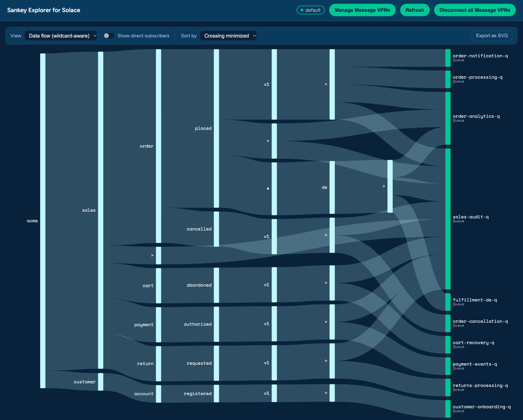Open the View mode dropdown
Viewport: 523px width, 420px height.
pyautogui.click(x=61, y=36)
